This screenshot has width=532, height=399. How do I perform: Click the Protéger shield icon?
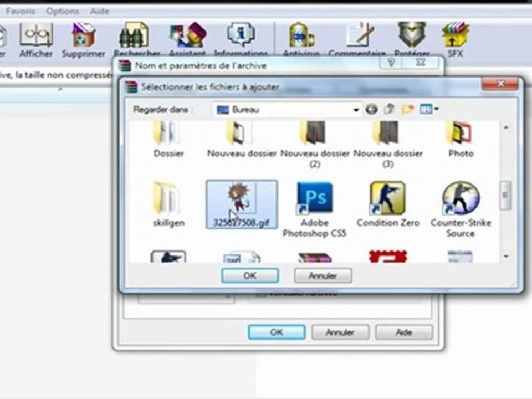coord(412,39)
